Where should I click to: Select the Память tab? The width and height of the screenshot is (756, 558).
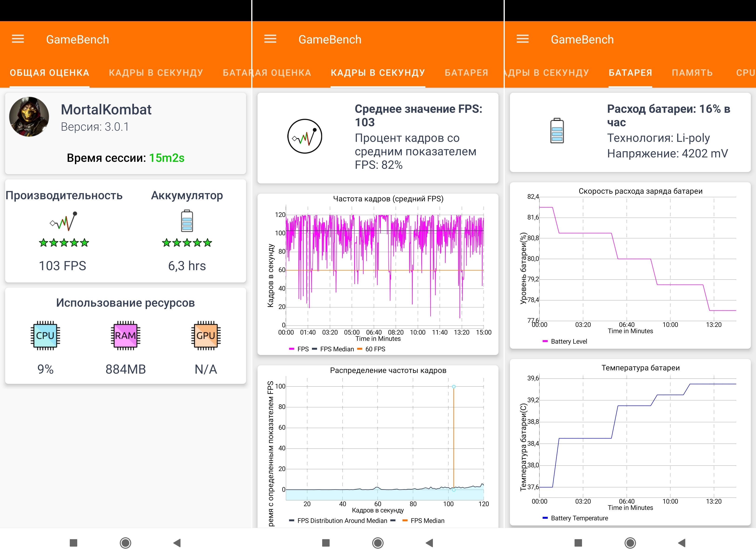692,73
